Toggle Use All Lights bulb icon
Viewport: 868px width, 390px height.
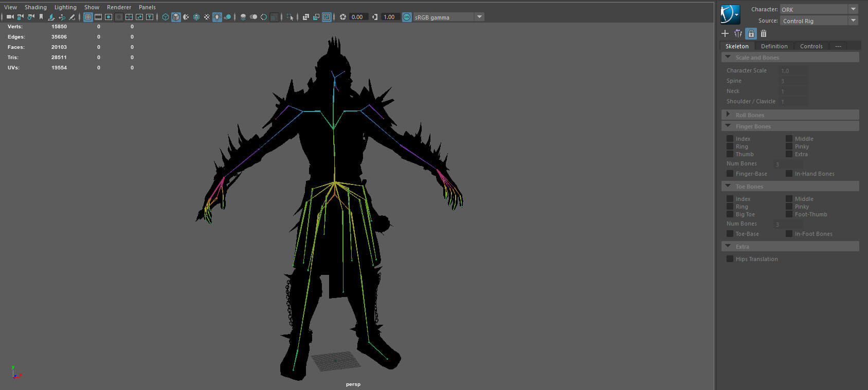[217, 17]
